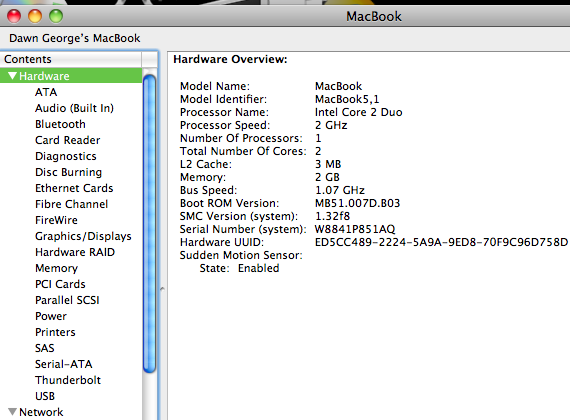Screen dimensions: 570x420
Task: Select the Hardware category row
Action: coord(71,76)
